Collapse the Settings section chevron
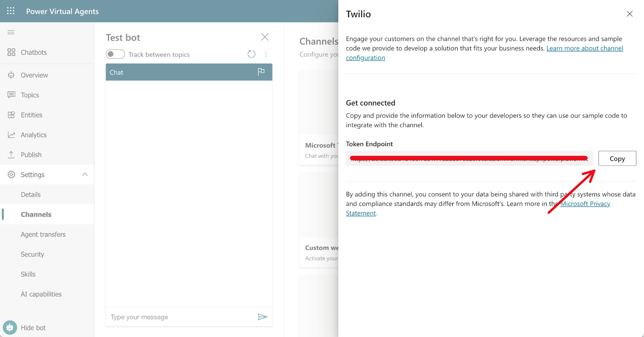 85,175
